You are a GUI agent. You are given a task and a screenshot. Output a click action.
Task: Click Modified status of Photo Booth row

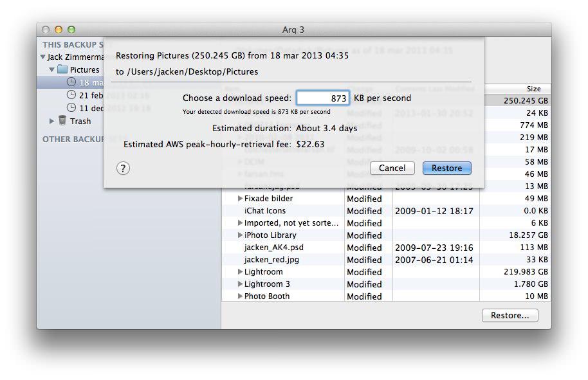click(x=364, y=296)
